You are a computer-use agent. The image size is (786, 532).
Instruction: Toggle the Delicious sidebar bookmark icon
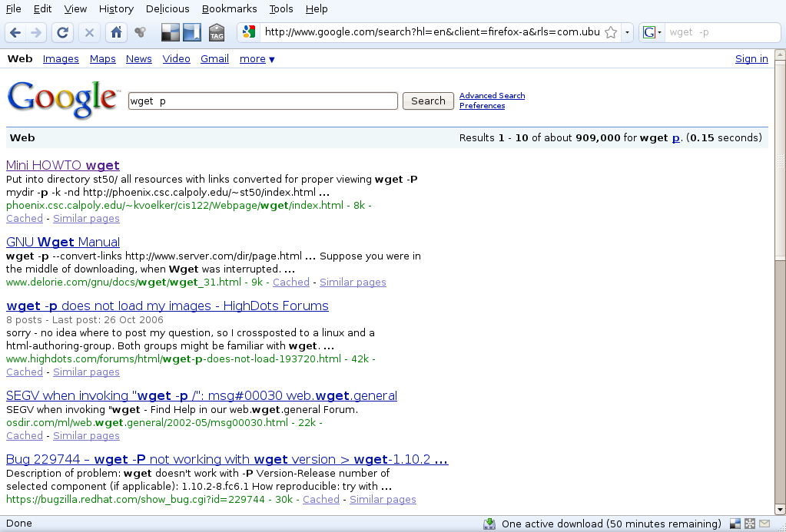[191, 32]
